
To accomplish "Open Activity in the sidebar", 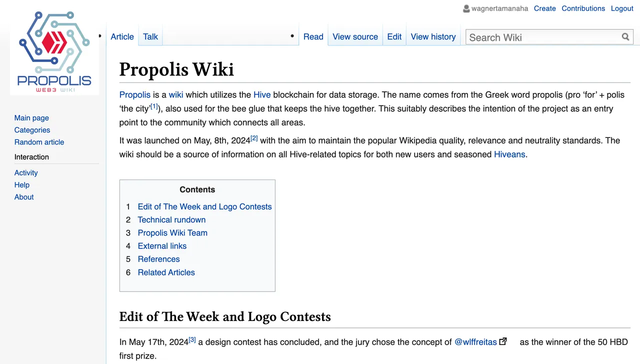I will [x=26, y=173].
